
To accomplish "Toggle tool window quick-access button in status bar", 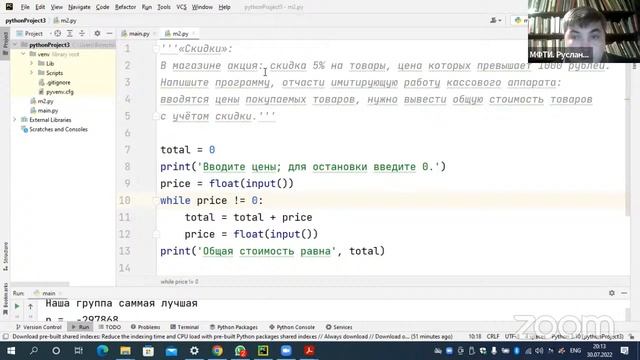I will 5,337.
